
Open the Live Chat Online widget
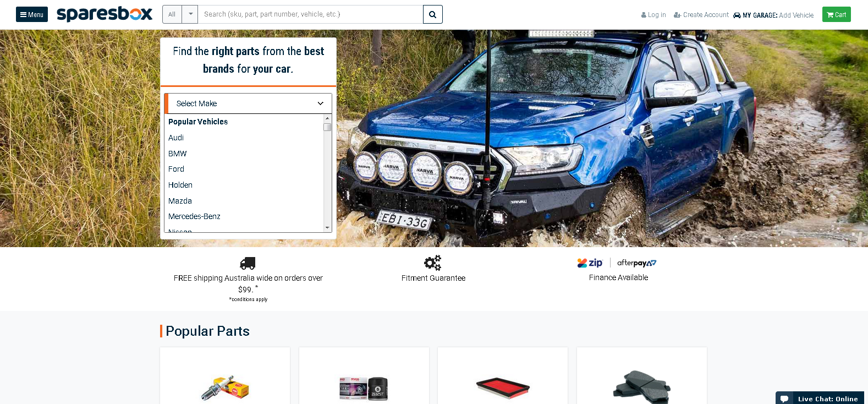(820, 398)
